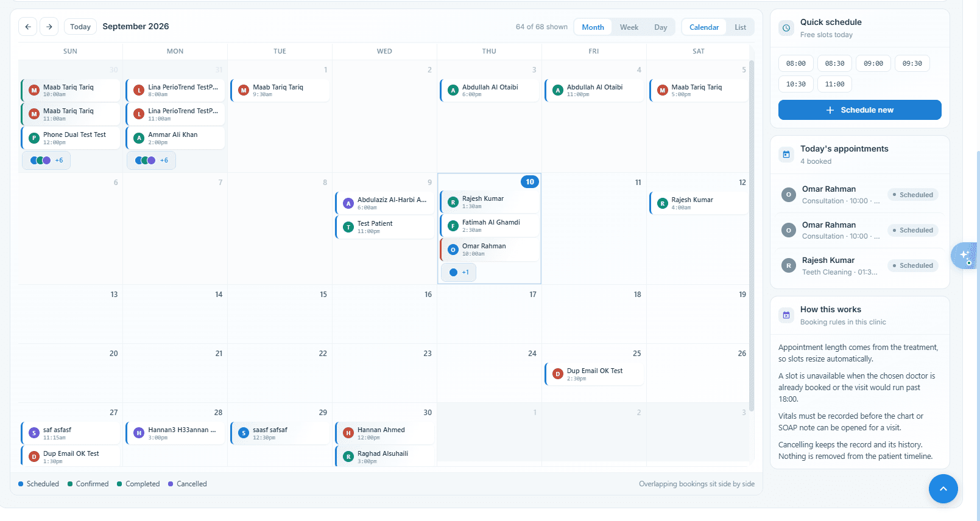Screen dimensions: 980x521
Task: Jump to Today
Action: 80,27
